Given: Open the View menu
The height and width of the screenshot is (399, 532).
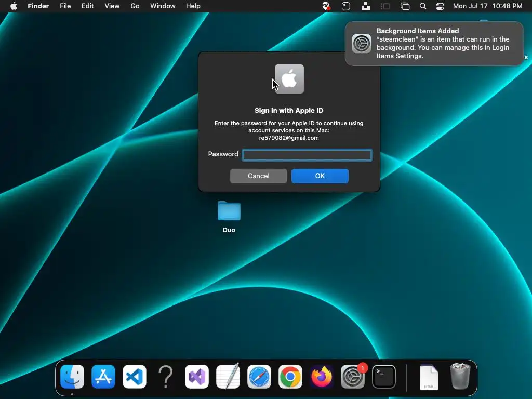Looking at the screenshot, I should [112, 6].
